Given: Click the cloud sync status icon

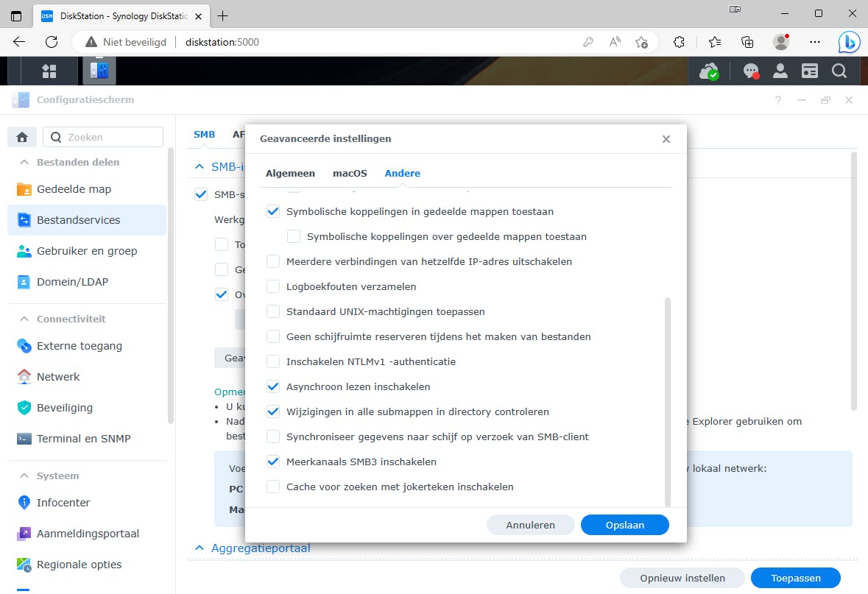Looking at the screenshot, I should (x=709, y=71).
